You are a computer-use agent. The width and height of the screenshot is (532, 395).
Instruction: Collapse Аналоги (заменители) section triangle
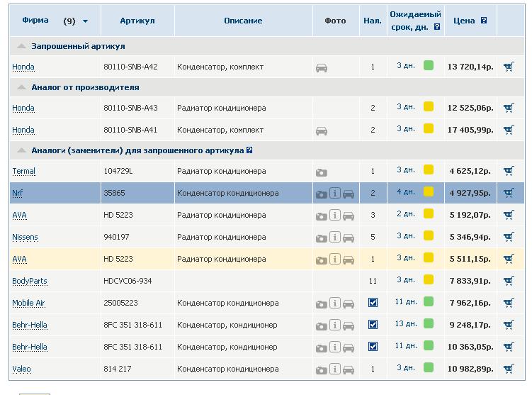tap(21, 150)
